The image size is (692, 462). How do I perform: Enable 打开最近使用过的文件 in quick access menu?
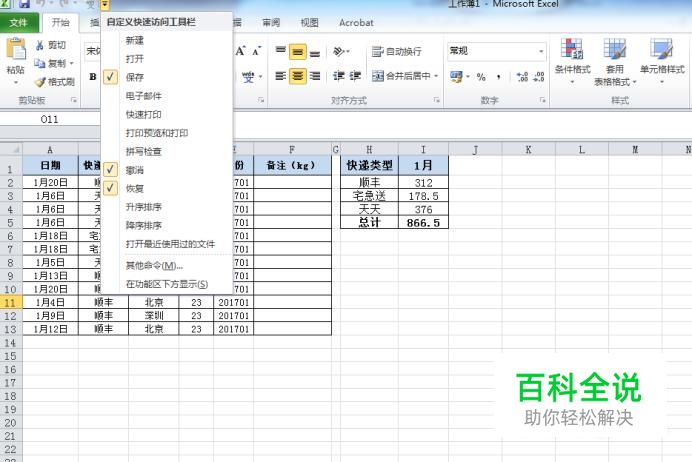pos(167,244)
